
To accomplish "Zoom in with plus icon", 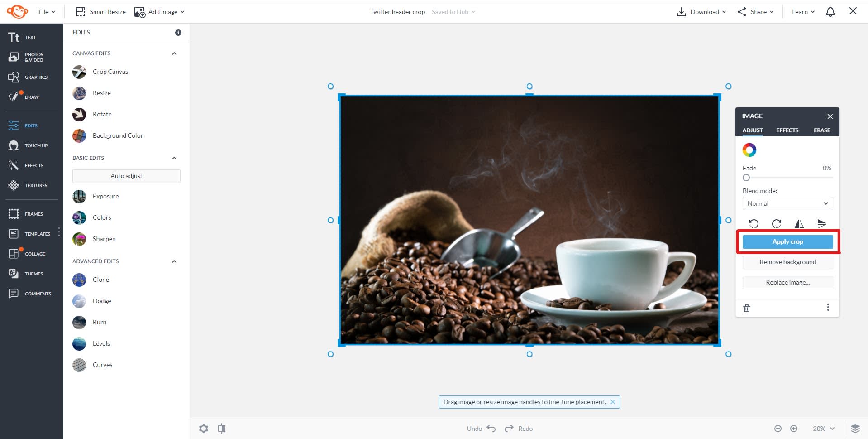I will 794,429.
